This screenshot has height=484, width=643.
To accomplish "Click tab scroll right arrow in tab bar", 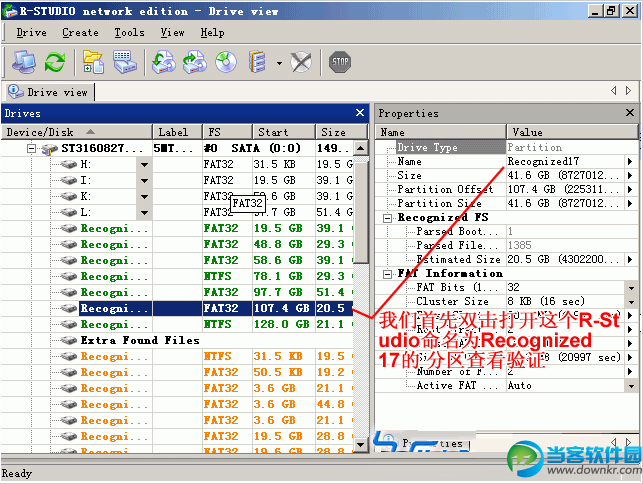I will point(629,90).
